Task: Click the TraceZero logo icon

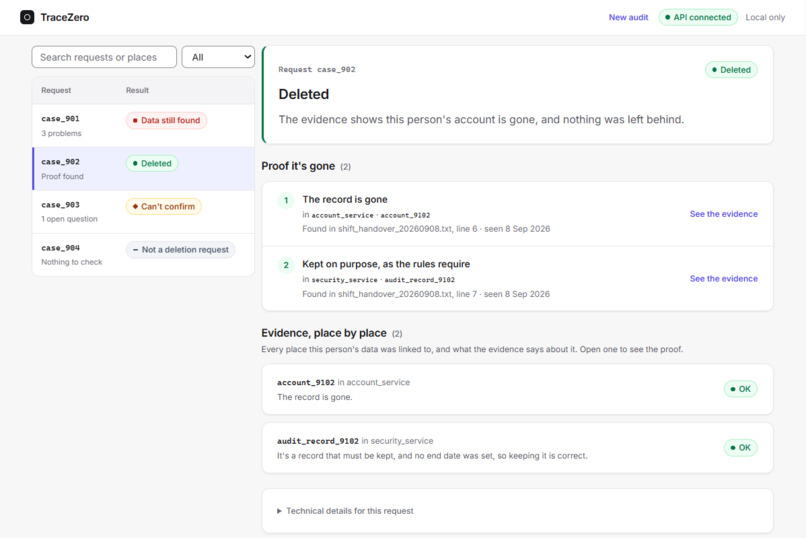Action: point(27,17)
